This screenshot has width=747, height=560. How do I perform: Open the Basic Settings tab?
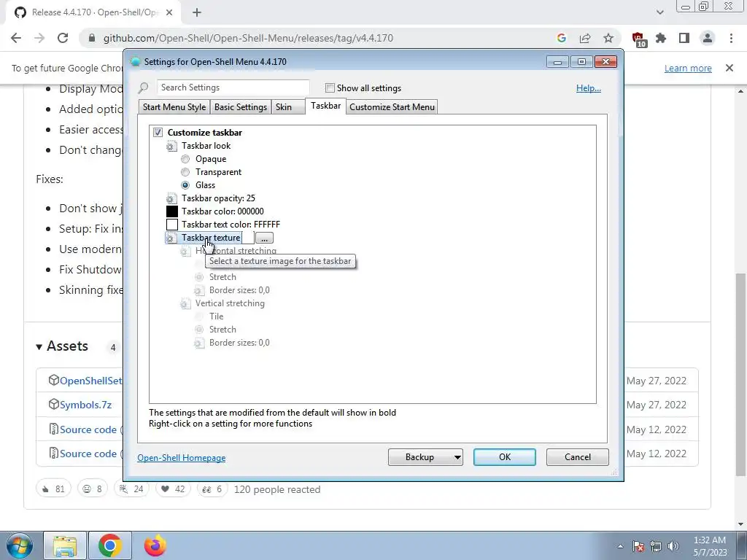pyautogui.click(x=241, y=107)
